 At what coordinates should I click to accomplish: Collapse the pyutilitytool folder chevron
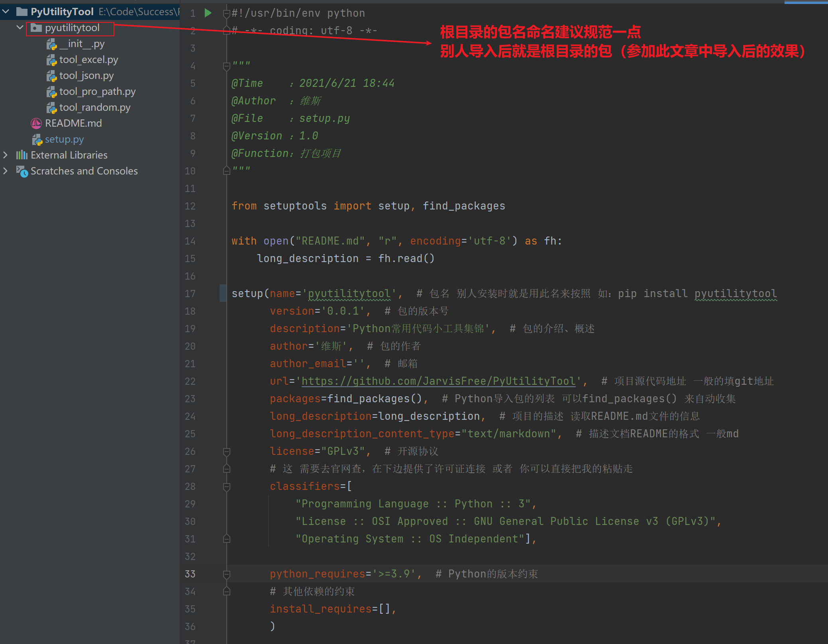point(20,27)
